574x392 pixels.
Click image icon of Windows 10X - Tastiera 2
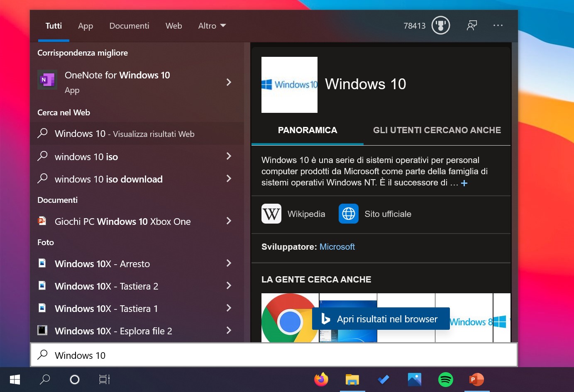pos(42,285)
